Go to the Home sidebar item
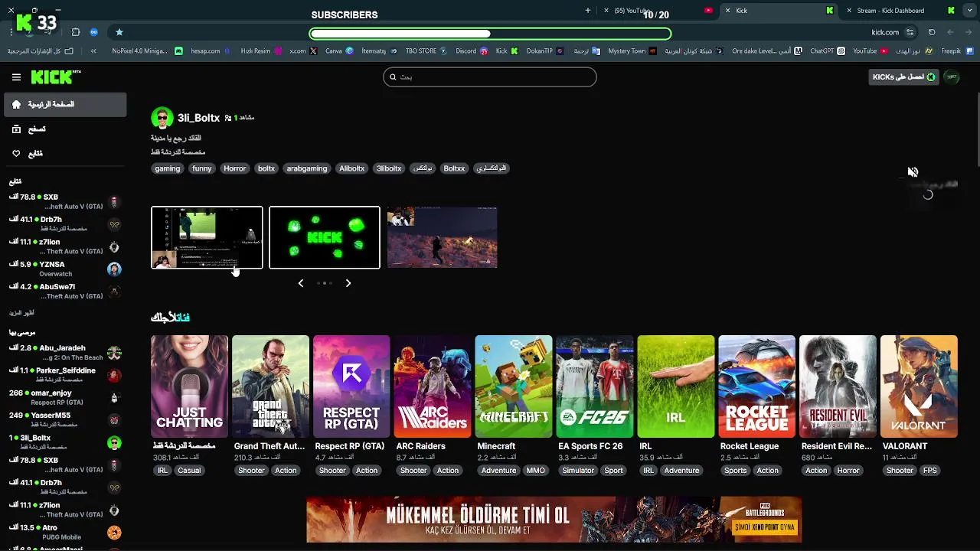The width and height of the screenshot is (980, 551). coord(65,104)
